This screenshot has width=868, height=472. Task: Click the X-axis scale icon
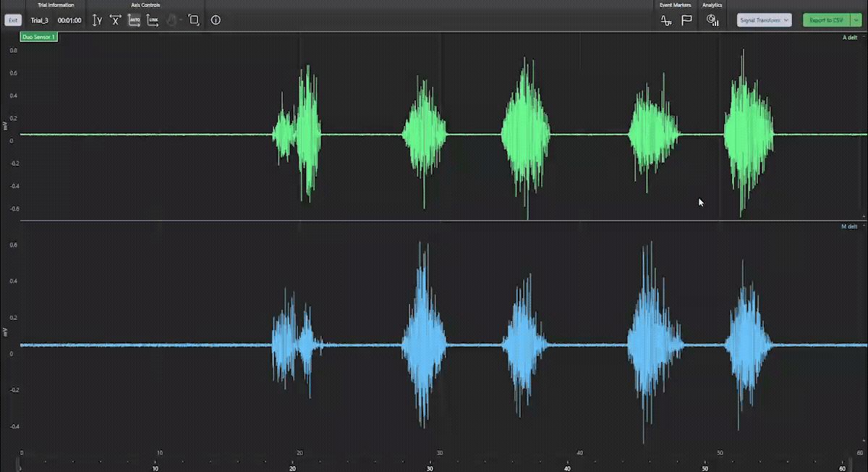pyautogui.click(x=116, y=20)
